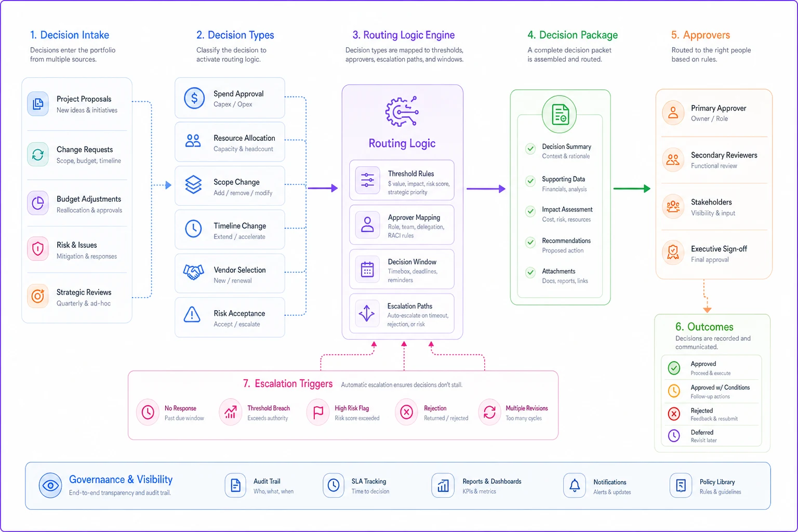Select the Approvers section heading

tap(700, 35)
